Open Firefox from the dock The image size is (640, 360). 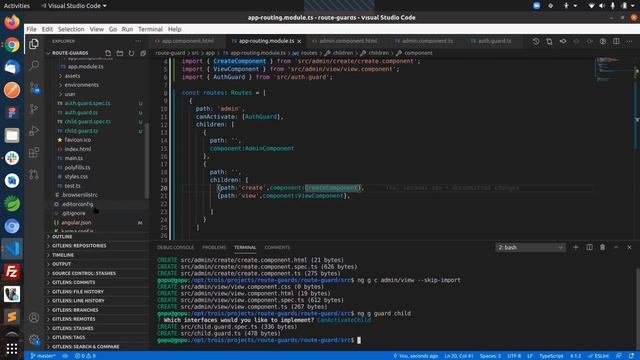click(x=12, y=22)
